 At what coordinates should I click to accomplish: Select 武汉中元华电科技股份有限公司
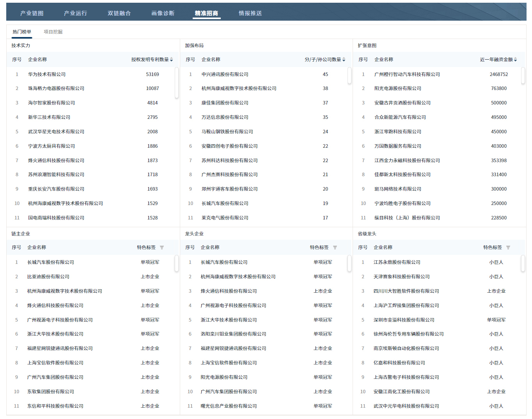coord(406,406)
